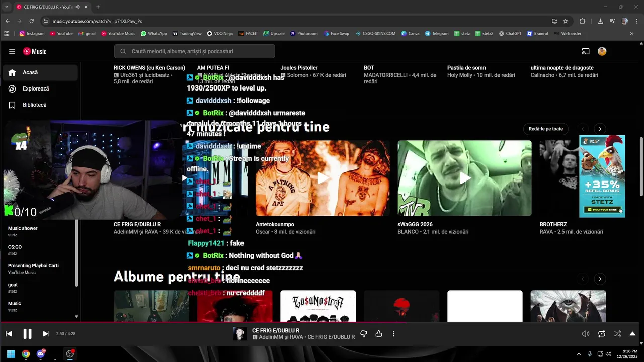The width and height of the screenshot is (644, 362).
Task: Open the BROTHERZ video title
Action: (553, 224)
